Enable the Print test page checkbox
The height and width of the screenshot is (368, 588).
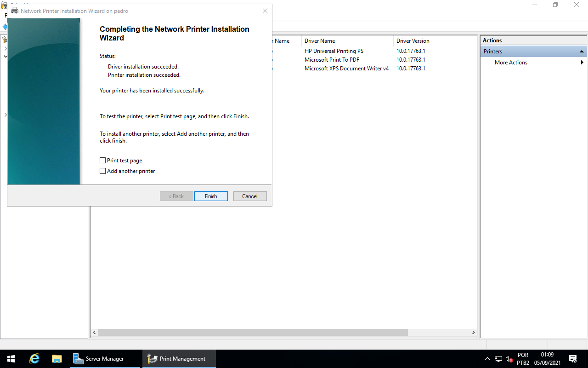coord(102,160)
